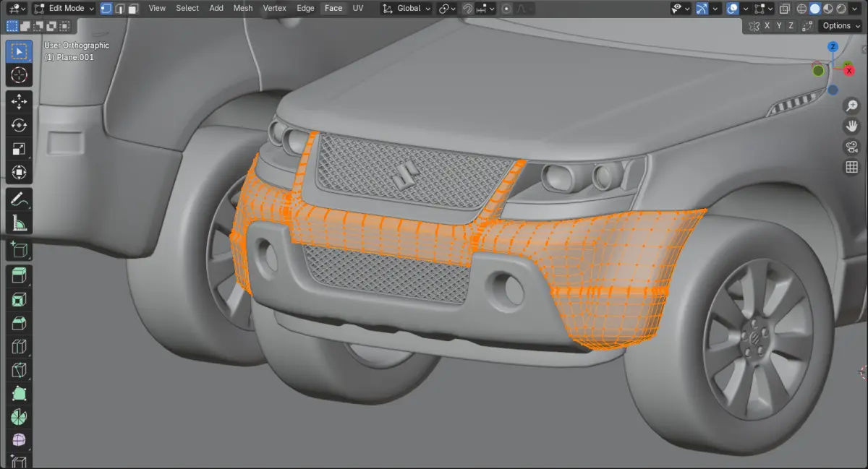This screenshot has width=868, height=469.
Task: Select the Smooth vertices tool
Action: point(20,440)
